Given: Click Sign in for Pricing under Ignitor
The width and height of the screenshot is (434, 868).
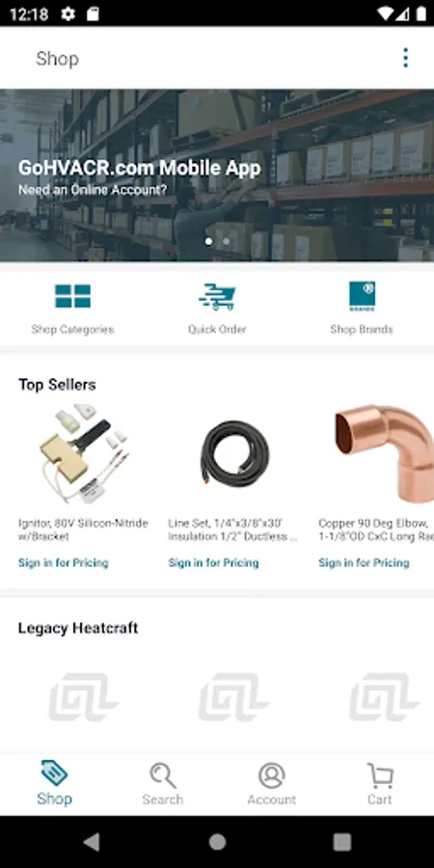Looking at the screenshot, I should pyautogui.click(x=63, y=563).
